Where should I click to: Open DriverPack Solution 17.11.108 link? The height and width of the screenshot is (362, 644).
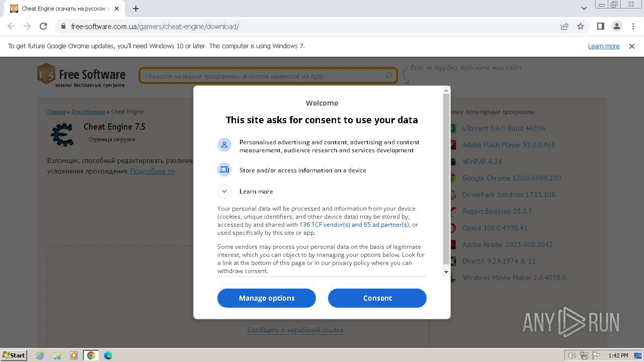(509, 195)
